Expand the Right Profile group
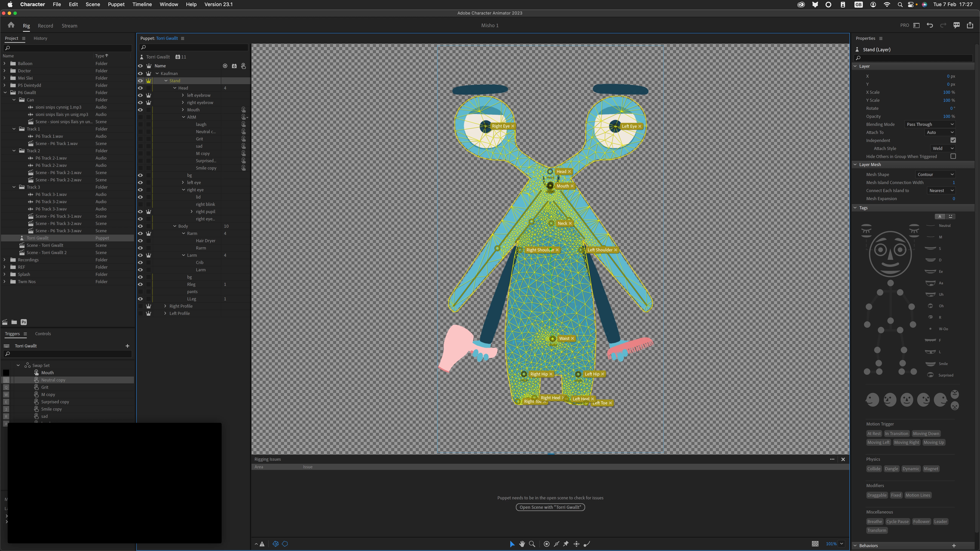980x551 pixels. (x=166, y=306)
